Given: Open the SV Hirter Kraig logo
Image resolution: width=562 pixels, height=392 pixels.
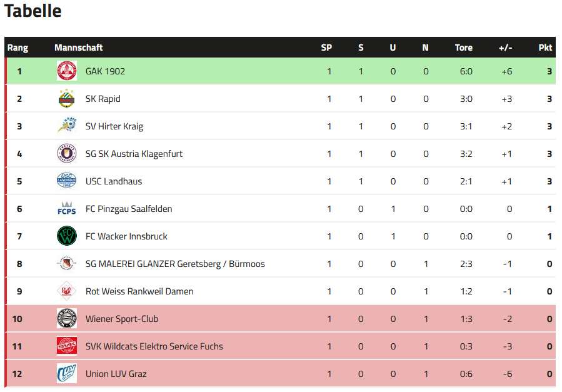Looking at the screenshot, I should pos(67,126).
